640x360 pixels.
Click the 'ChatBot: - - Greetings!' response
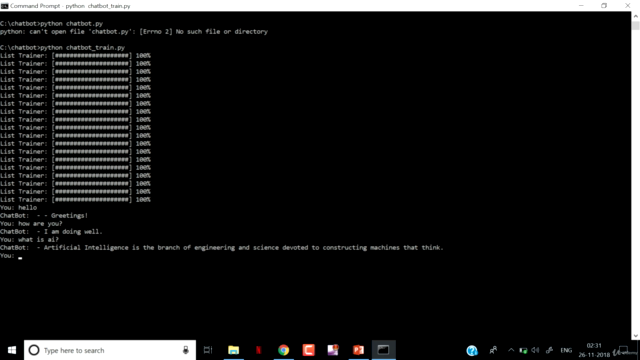click(44, 216)
